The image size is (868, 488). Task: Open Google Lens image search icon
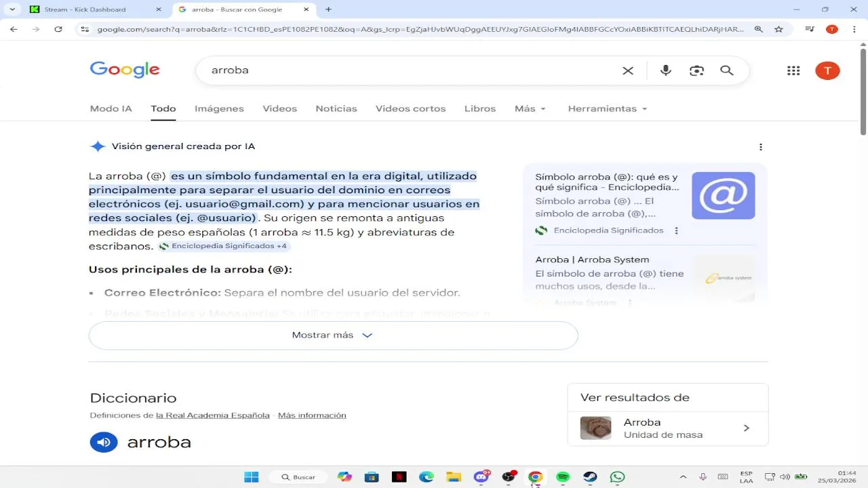[696, 70]
